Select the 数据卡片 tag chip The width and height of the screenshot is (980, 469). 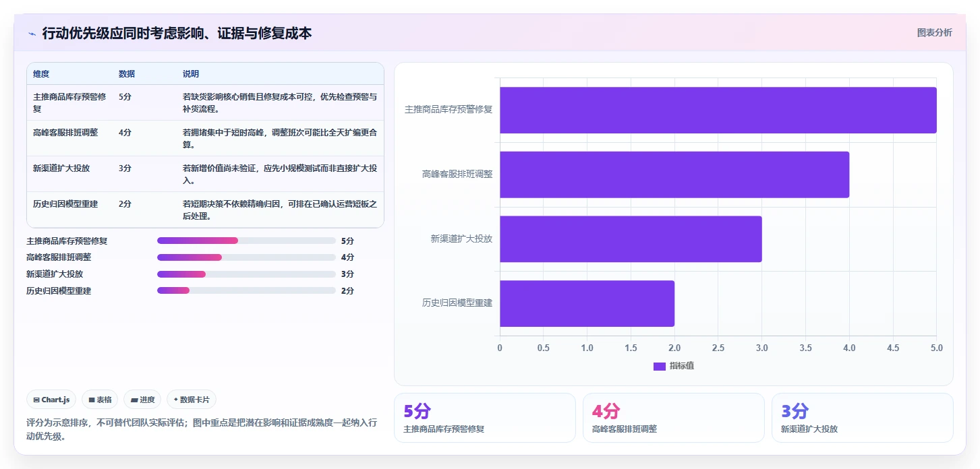[192, 400]
